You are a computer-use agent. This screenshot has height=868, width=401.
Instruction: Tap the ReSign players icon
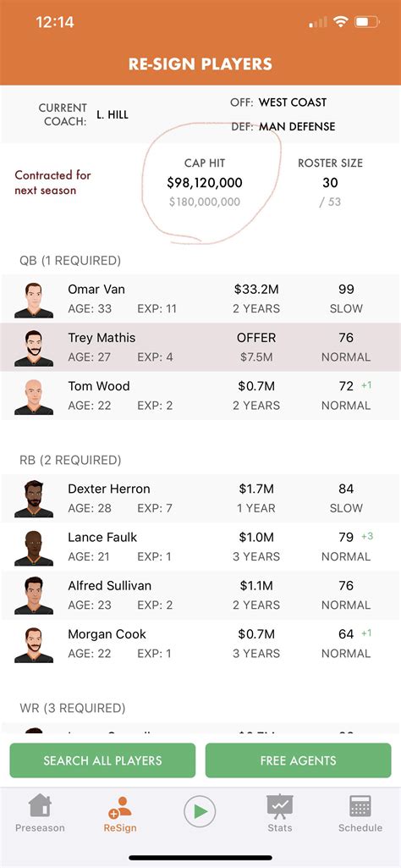point(120,807)
